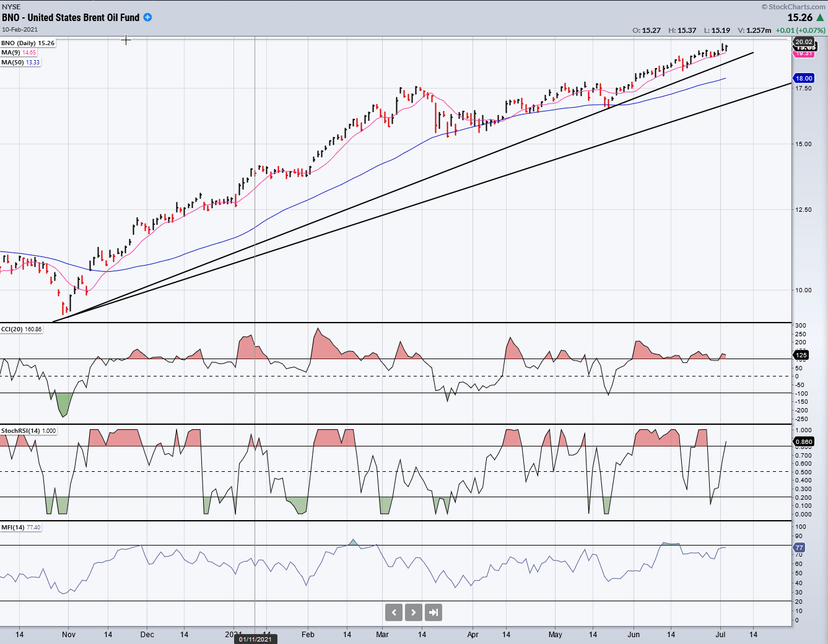Image resolution: width=828 pixels, height=644 pixels.
Task: Click the open value "O: 15.27"
Action: 647,30
